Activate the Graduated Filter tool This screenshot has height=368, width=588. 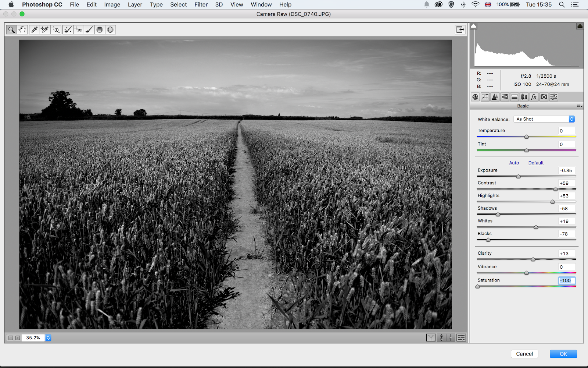100,30
